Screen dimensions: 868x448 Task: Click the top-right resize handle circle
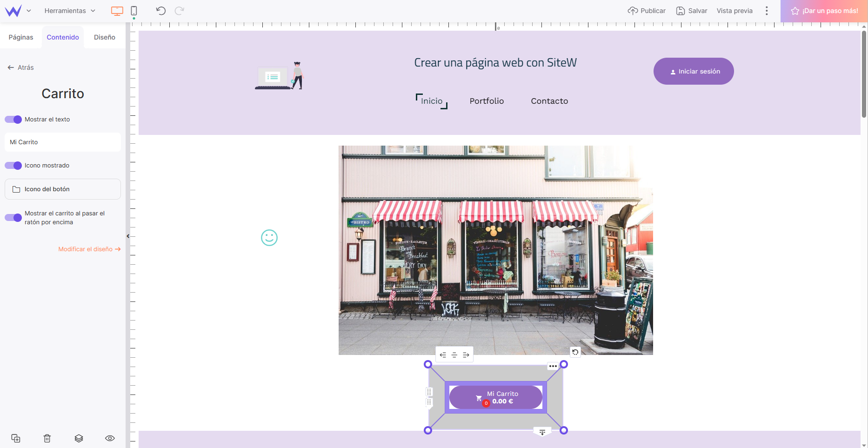pyautogui.click(x=564, y=364)
